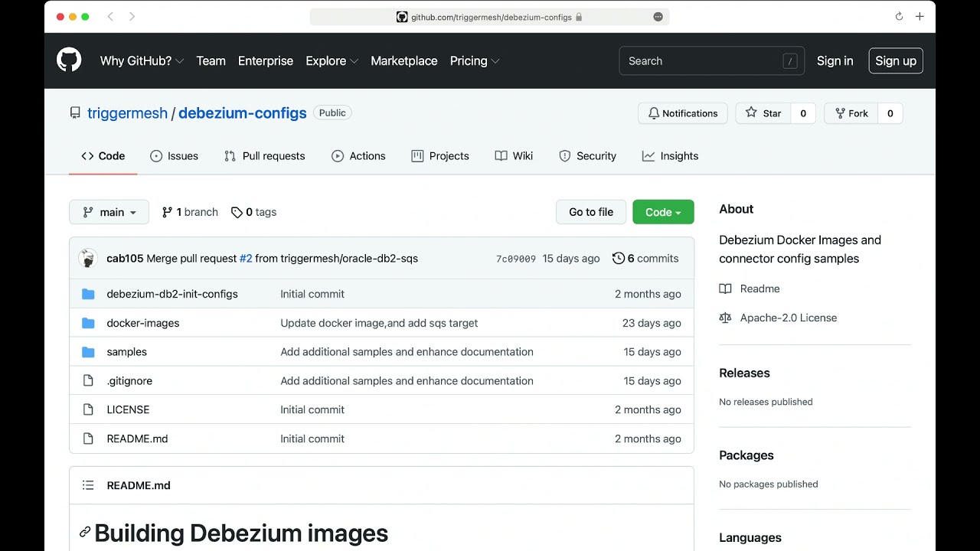Image resolution: width=980 pixels, height=551 pixels.
Task: Click the bell icon in Notifications
Action: 653,113
